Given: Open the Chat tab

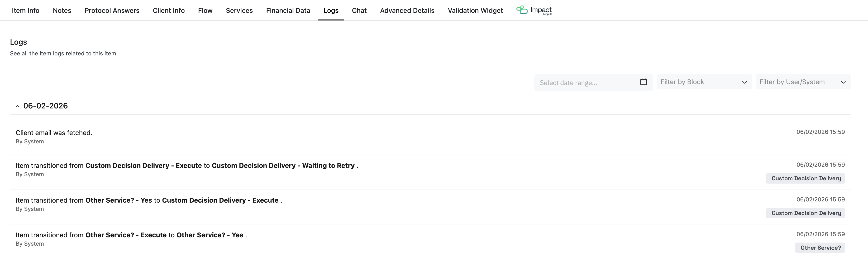Looking at the screenshot, I should point(359,10).
